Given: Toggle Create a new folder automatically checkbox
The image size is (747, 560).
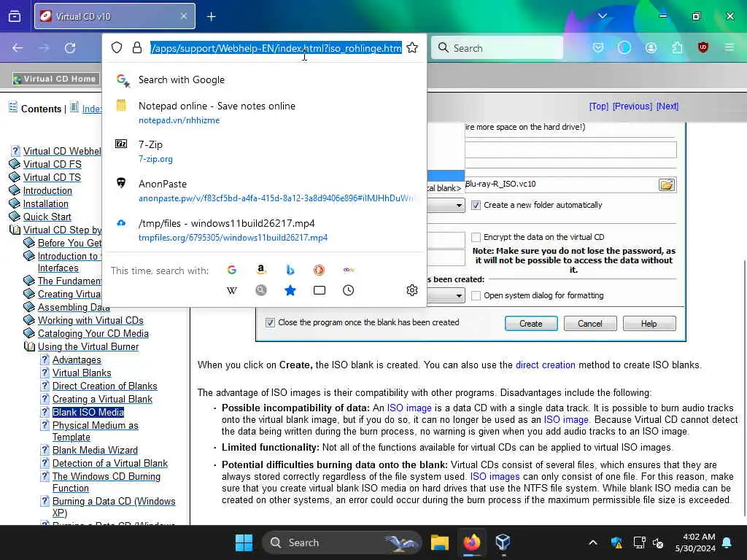Looking at the screenshot, I should coord(476,205).
